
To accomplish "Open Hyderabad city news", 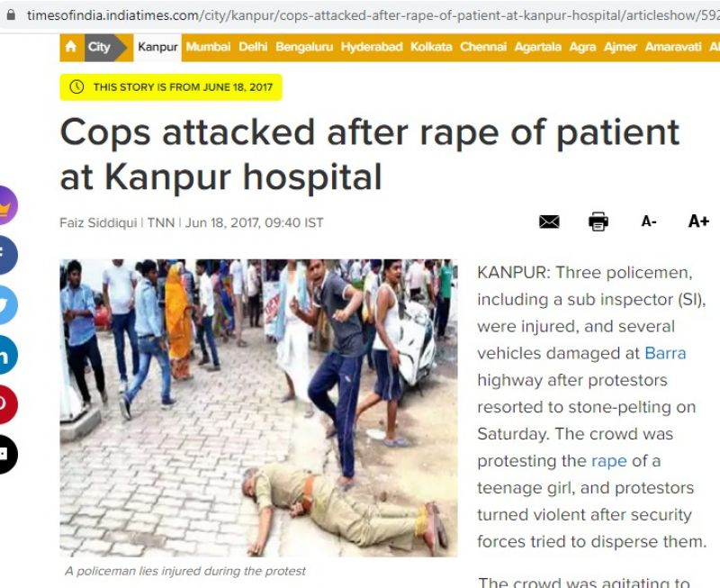I will point(372,47).
